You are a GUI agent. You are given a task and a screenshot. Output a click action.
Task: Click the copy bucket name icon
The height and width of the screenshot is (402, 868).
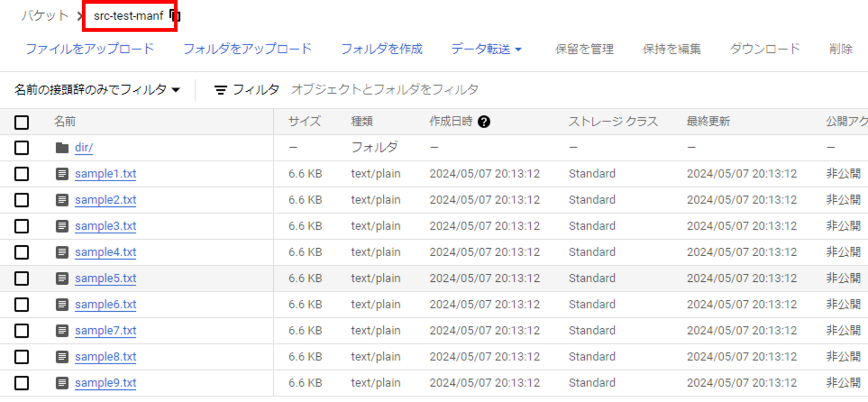174,16
